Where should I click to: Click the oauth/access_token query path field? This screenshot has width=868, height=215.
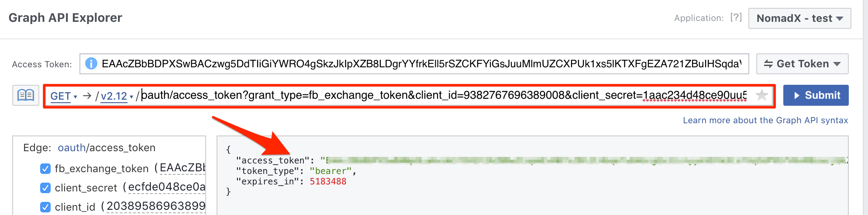(x=444, y=95)
